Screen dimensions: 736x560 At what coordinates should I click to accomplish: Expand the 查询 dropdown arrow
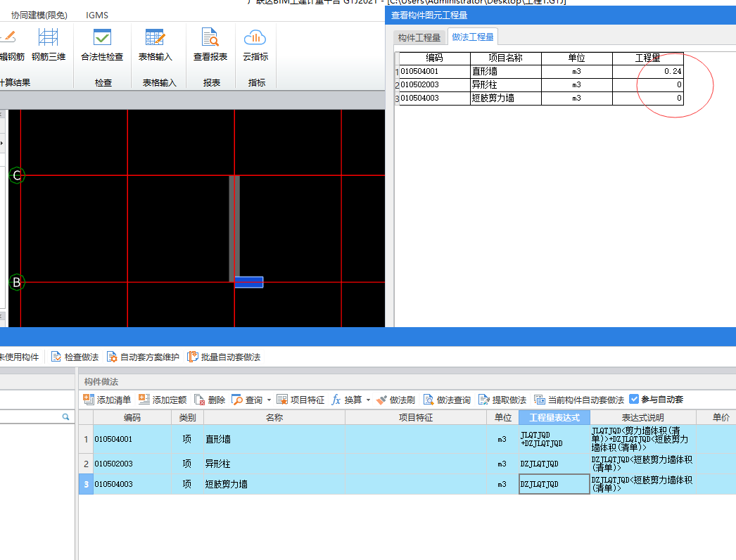269,400
